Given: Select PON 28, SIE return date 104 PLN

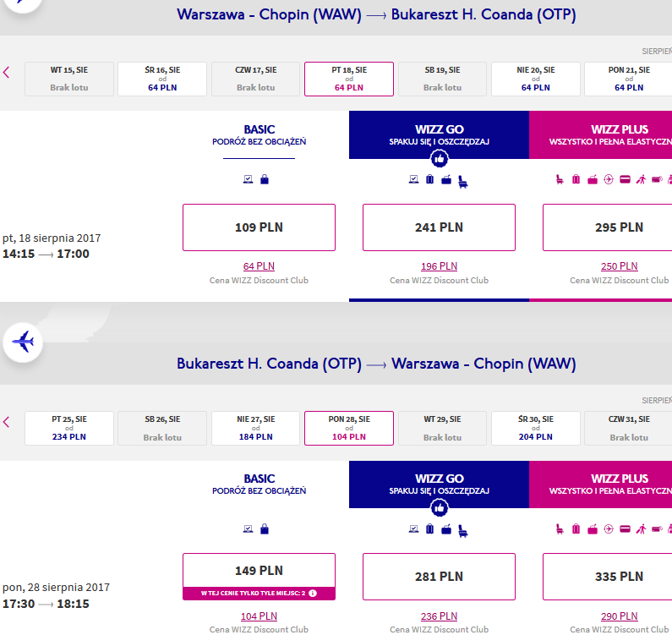Looking at the screenshot, I should 349,429.
